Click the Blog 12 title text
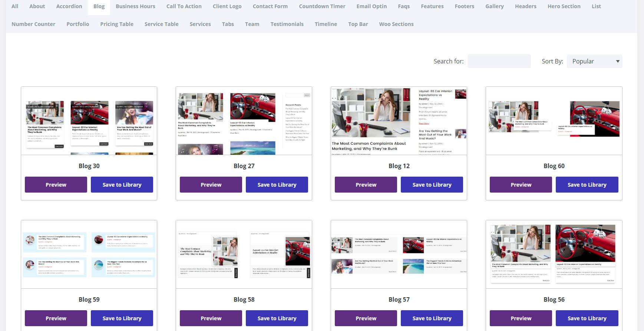This screenshot has height=331, width=644. coord(399,166)
